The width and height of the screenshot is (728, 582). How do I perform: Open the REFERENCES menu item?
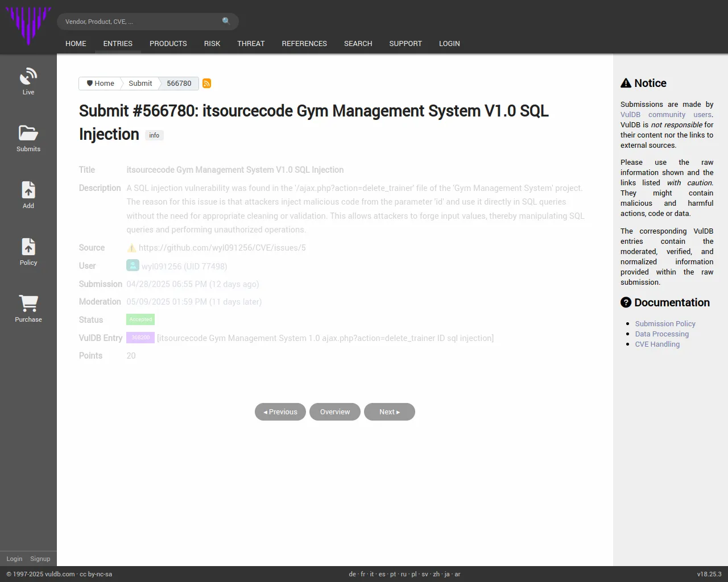click(304, 44)
